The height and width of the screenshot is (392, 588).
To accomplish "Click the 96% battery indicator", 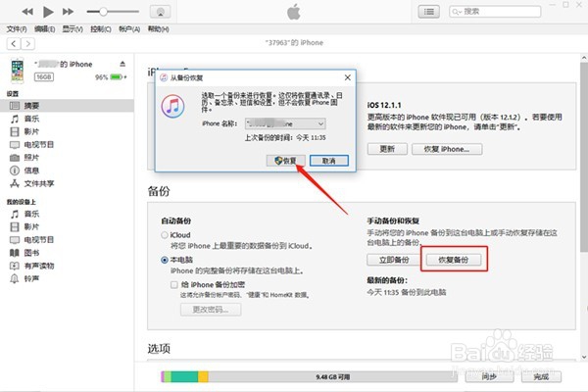I will (x=111, y=77).
